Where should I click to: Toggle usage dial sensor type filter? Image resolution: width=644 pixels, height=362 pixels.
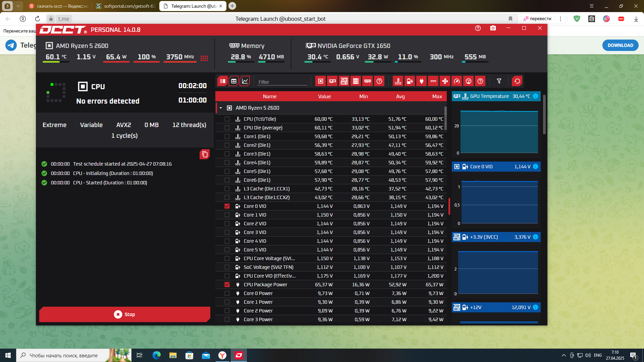click(x=469, y=81)
